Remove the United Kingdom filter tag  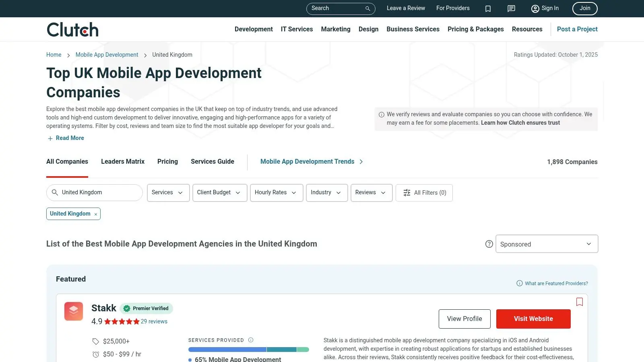click(x=96, y=214)
